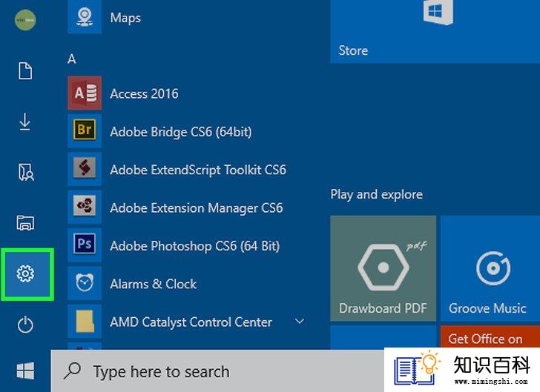Image resolution: width=540 pixels, height=392 pixels.
Task: Click Access 2016 text label
Action: (145, 93)
